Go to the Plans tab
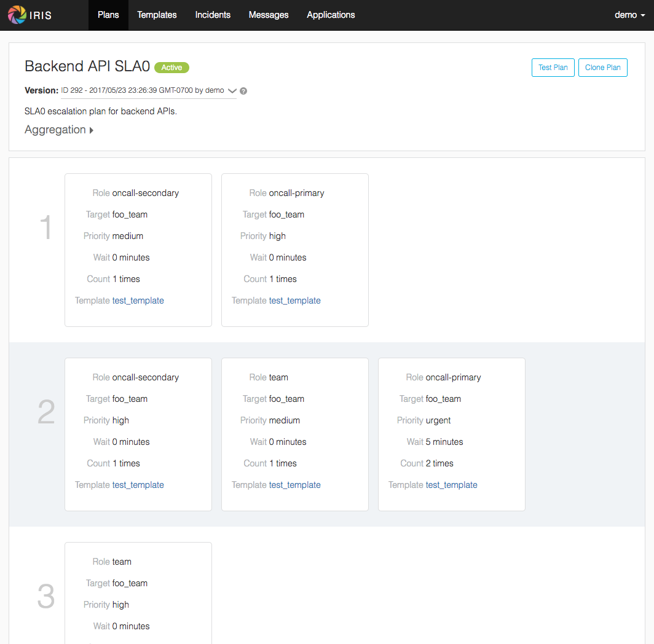Image resolution: width=654 pixels, height=644 pixels. [108, 15]
